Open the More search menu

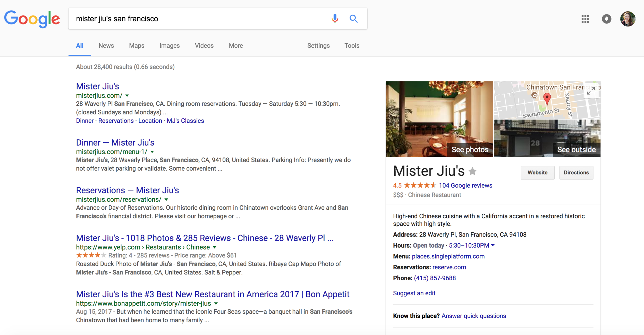[236, 46]
